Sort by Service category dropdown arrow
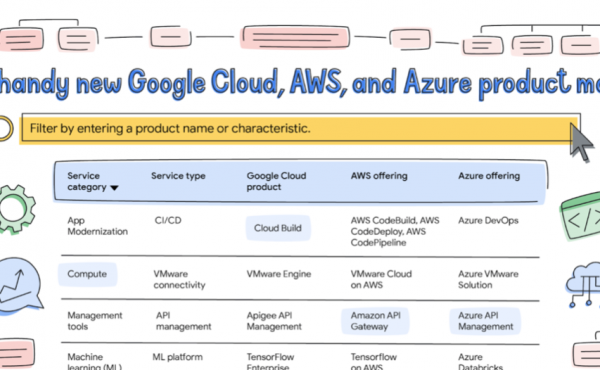This screenshot has height=370, width=600. point(114,187)
